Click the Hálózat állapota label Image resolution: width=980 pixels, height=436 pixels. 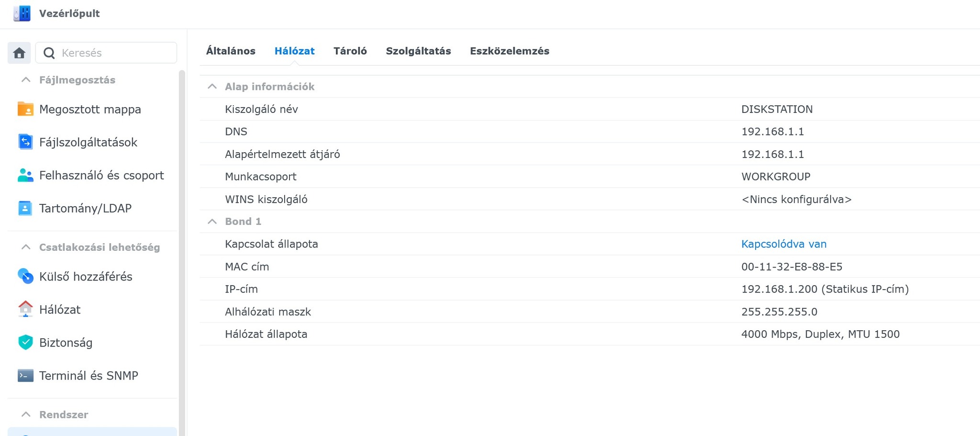click(266, 334)
